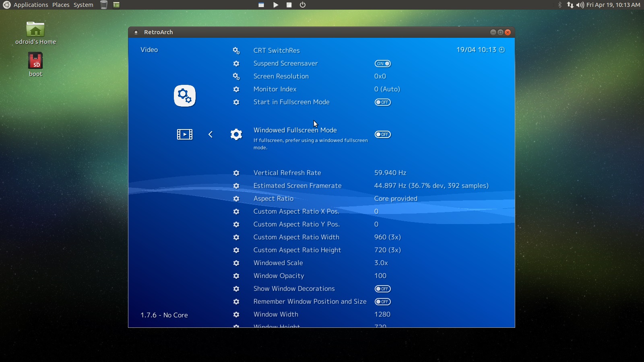This screenshot has height=362, width=644.
Task: Select the Windowed Scale setting
Action: click(x=278, y=263)
